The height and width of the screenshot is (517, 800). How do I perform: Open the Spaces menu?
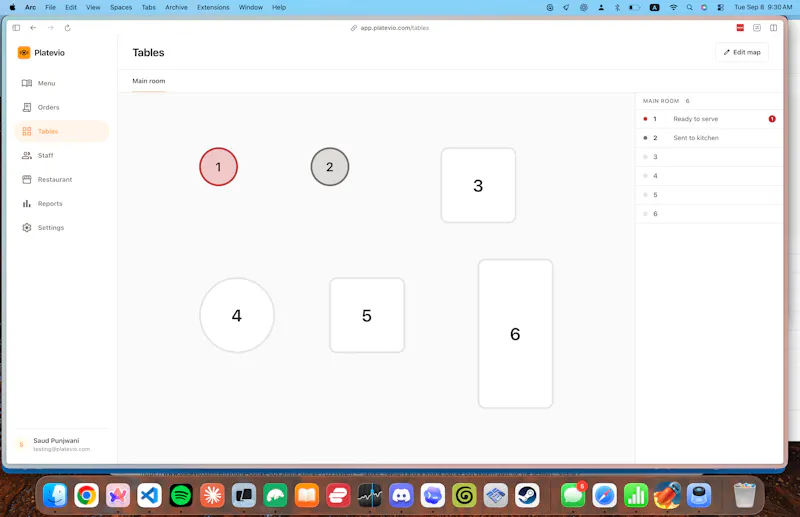tap(121, 7)
